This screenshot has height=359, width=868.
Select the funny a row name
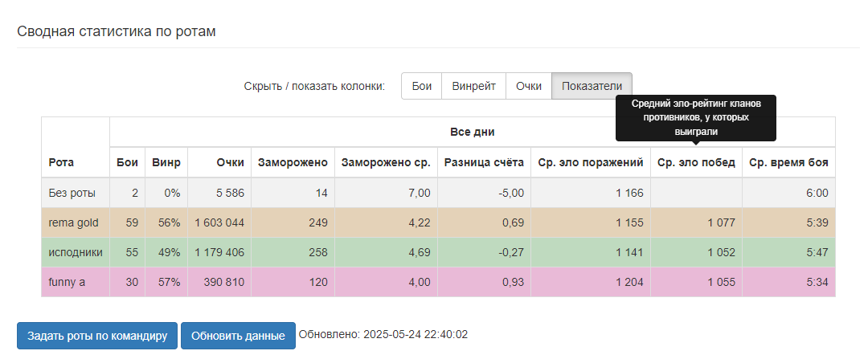pyautogui.click(x=67, y=282)
